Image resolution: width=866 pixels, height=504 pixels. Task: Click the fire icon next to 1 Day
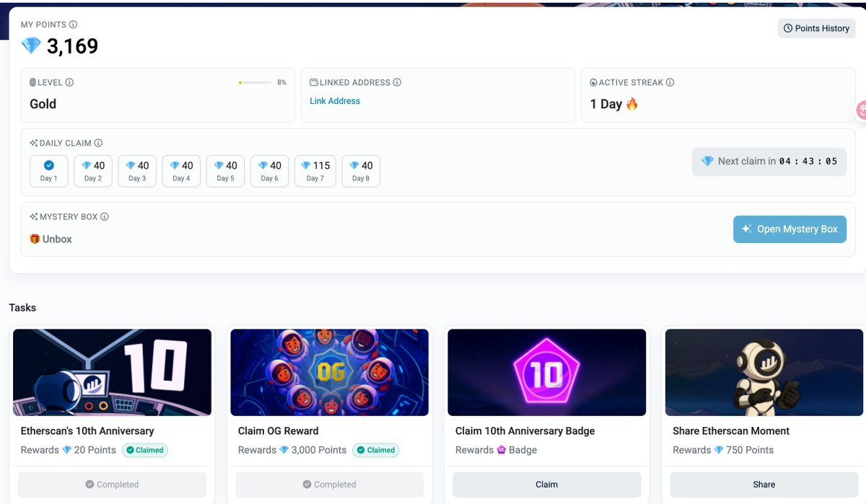(632, 104)
